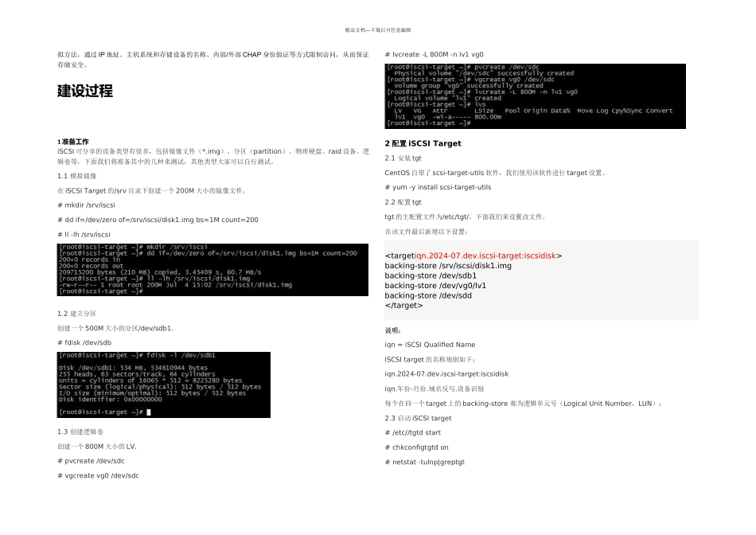Click the fdisk -l terminal screenshot
756x535 pixels.
(x=163, y=385)
